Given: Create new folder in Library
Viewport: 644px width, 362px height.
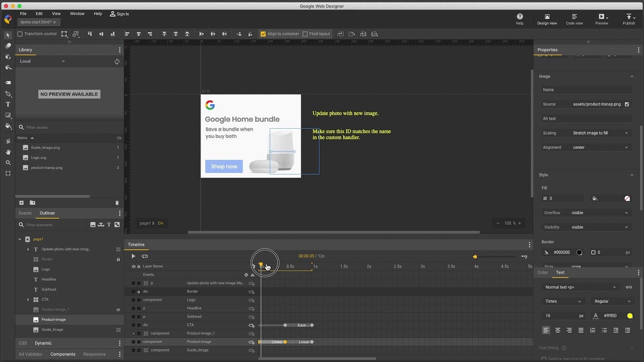Looking at the screenshot, I should (32, 203).
